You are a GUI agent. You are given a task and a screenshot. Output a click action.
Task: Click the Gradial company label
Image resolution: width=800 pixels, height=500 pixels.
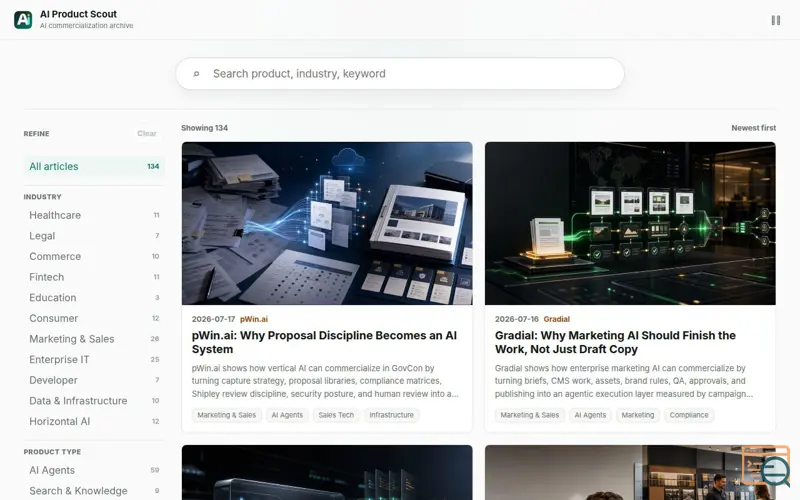557,319
